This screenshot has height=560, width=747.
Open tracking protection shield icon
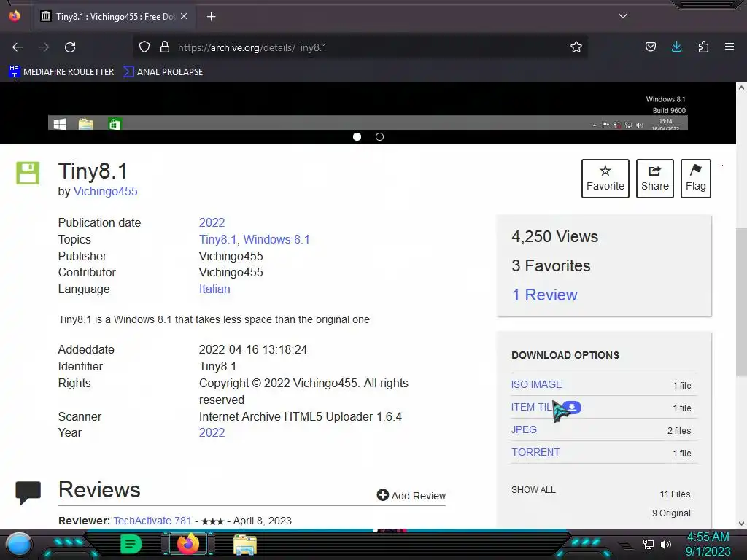tap(144, 47)
